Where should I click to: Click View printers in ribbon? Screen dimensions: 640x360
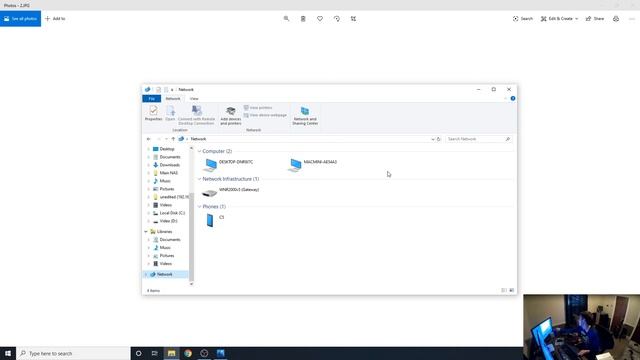tap(258, 108)
